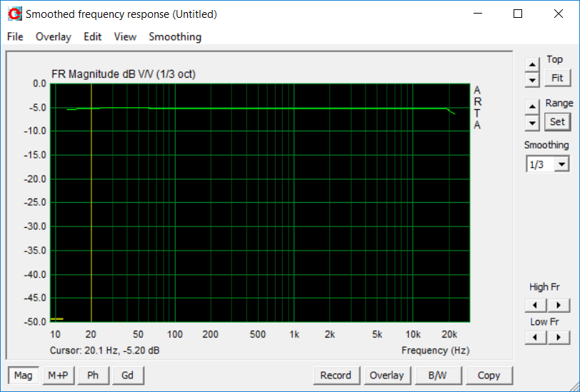Viewport: 580px width, 392px height.
Task: Click the Top up arrow button
Action: (532, 65)
